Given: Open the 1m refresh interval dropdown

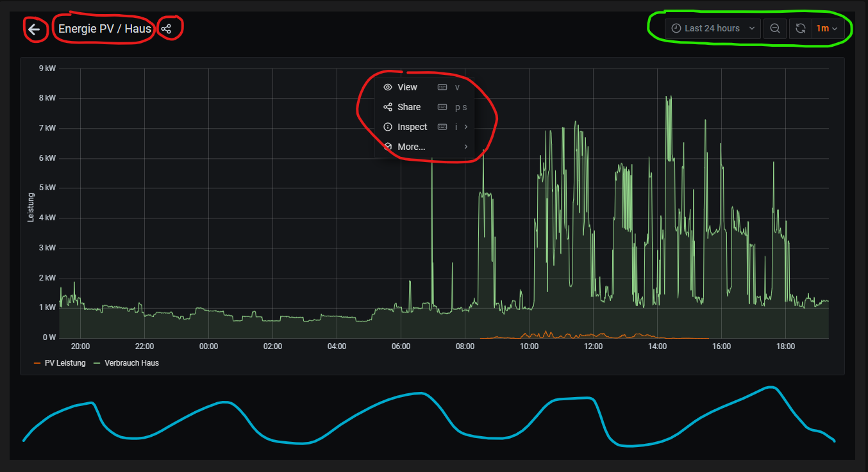Looking at the screenshot, I should click(x=827, y=28).
